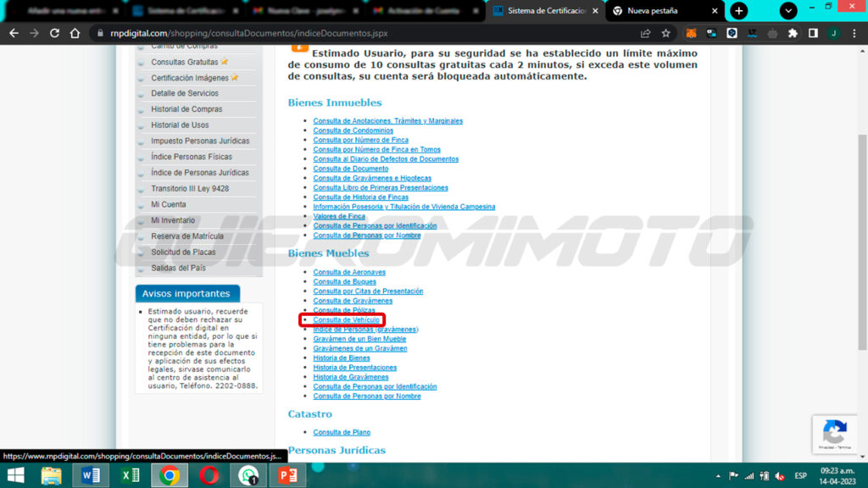Image resolution: width=868 pixels, height=488 pixels.
Task: Open Consulta de Documento link
Action: (351, 169)
